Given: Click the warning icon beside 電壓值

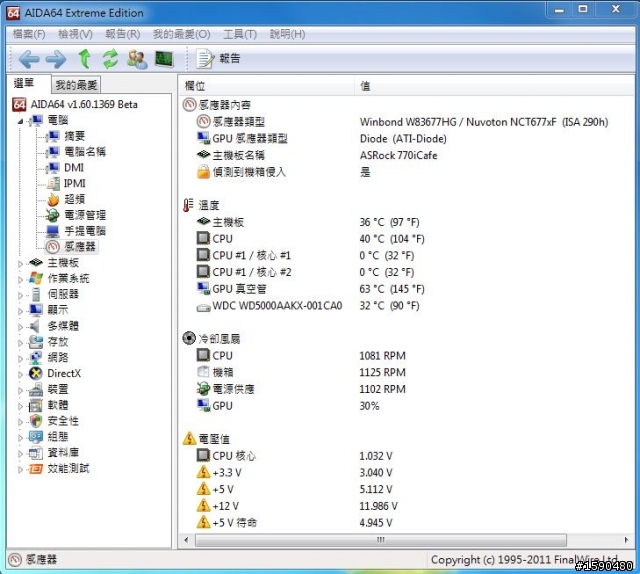Looking at the screenshot, I should point(189,439).
